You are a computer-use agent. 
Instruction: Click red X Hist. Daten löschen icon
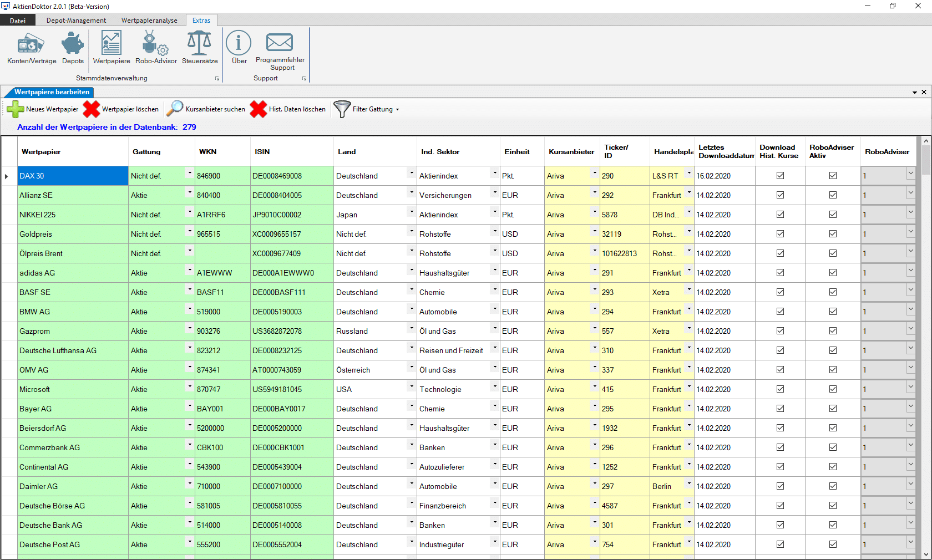pyautogui.click(x=259, y=109)
